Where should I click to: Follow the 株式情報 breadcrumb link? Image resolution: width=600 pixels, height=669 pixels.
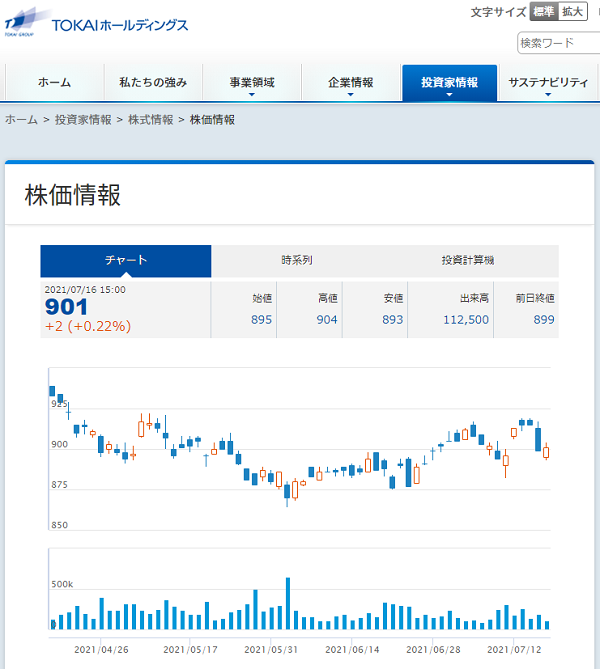(151, 120)
